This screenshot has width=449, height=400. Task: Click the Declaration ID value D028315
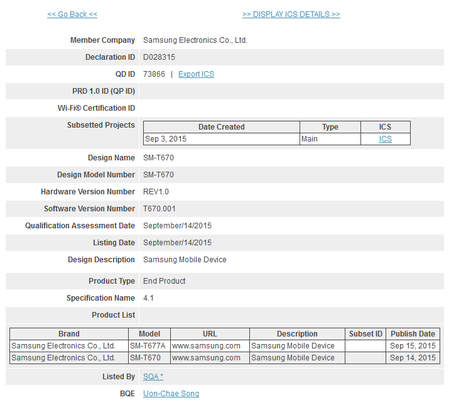(x=159, y=57)
